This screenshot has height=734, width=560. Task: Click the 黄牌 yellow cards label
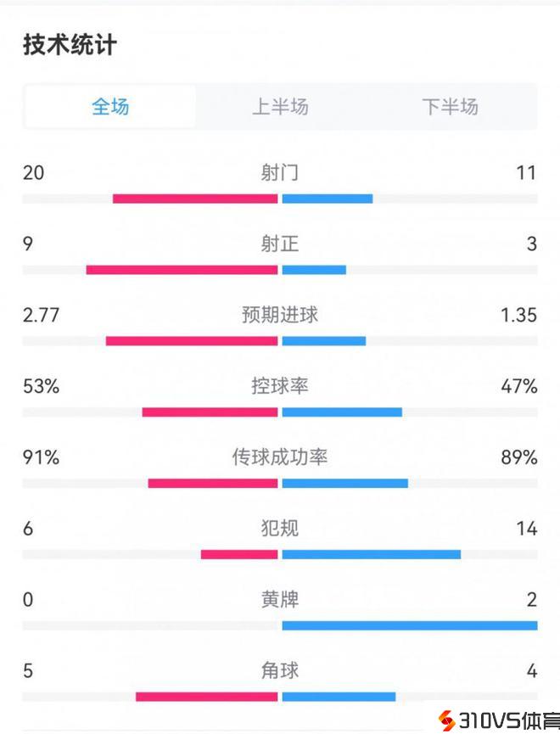tap(280, 600)
